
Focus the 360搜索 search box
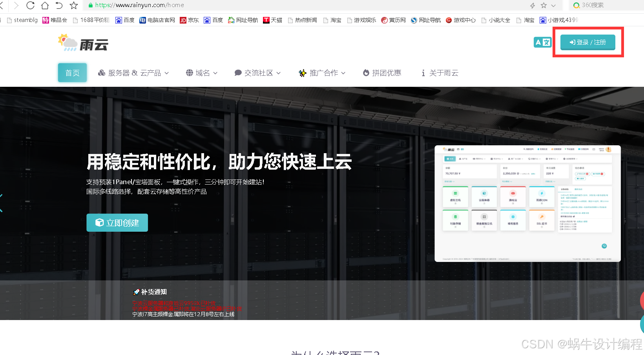(606, 5)
